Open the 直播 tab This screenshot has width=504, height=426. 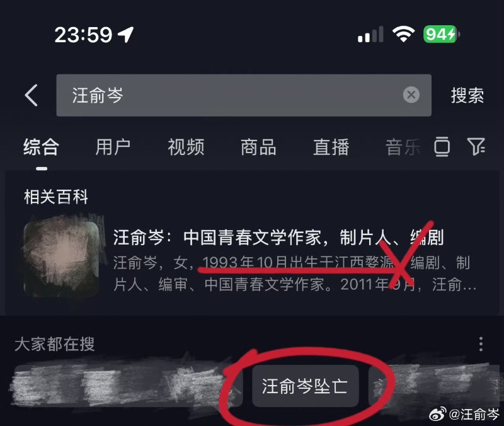click(x=331, y=147)
